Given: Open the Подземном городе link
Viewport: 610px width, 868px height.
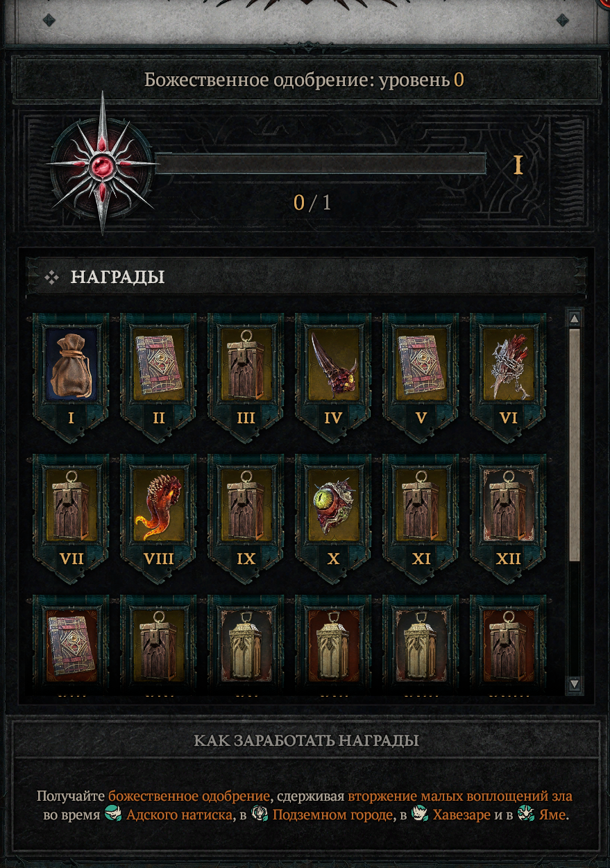Looking at the screenshot, I should (x=332, y=815).
